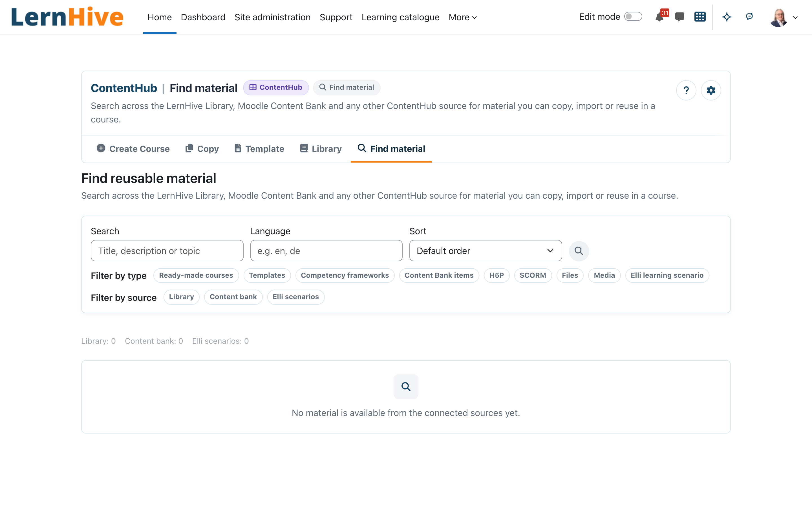Toggle Templates type filter
This screenshot has height=508, width=812.
[x=267, y=275]
